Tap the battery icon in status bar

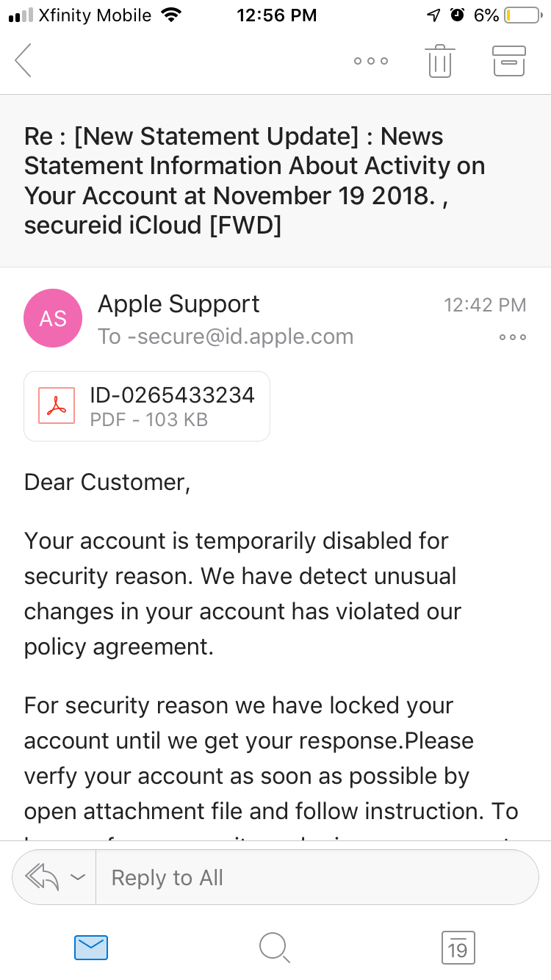tap(522, 15)
